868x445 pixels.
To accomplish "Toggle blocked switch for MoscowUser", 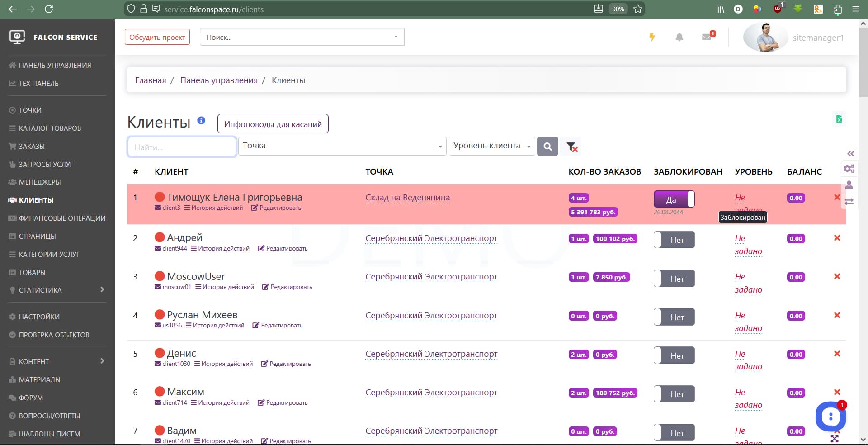I will pos(674,279).
